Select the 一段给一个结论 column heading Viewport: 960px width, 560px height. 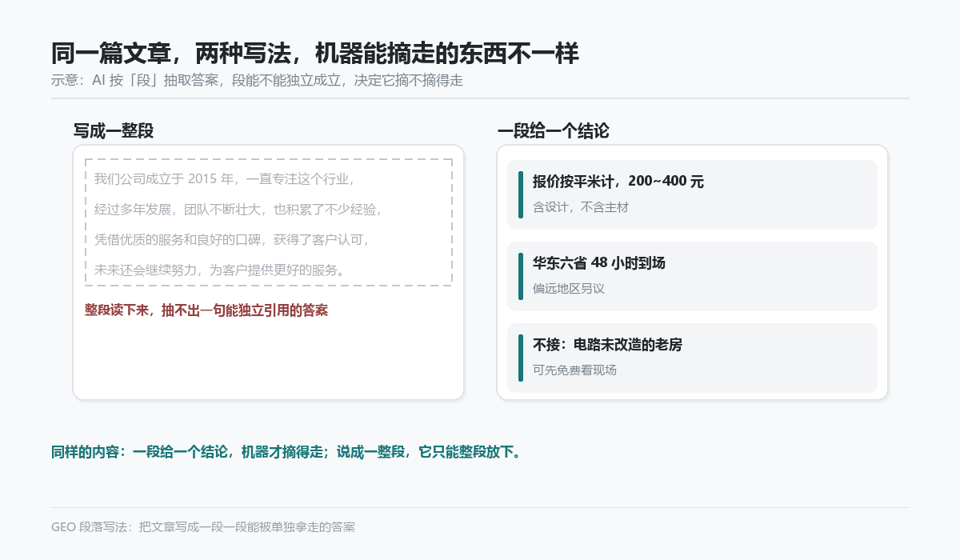point(554,131)
